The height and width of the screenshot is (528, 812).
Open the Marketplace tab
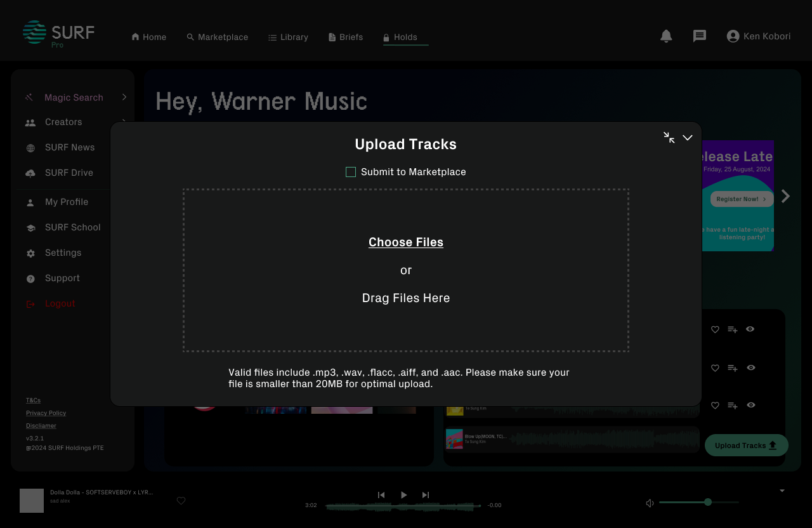pos(218,37)
